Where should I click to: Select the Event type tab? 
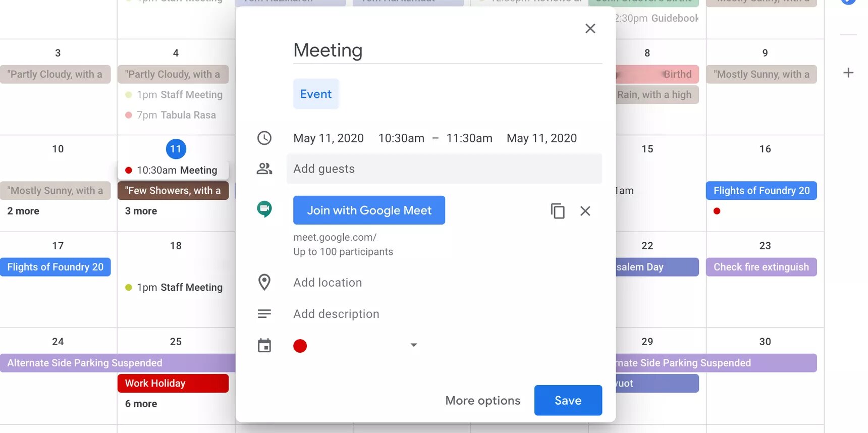pyautogui.click(x=316, y=94)
